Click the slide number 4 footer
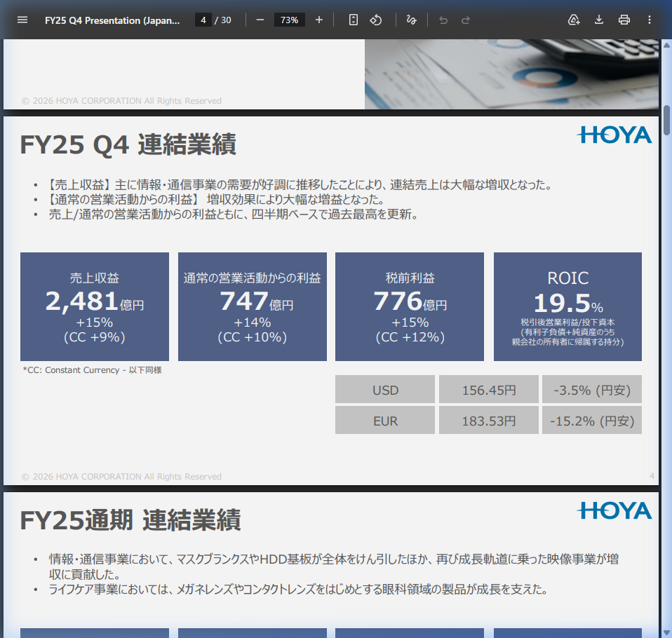 652,476
